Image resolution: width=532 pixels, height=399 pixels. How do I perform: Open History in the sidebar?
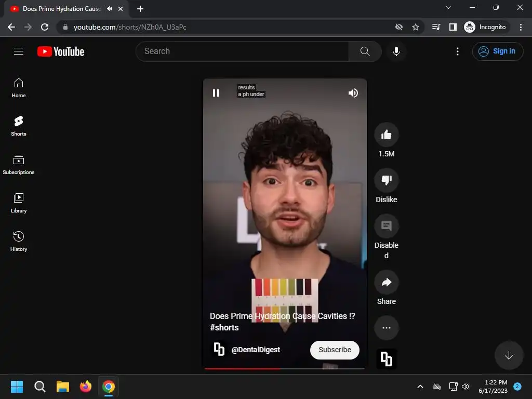click(19, 241)
